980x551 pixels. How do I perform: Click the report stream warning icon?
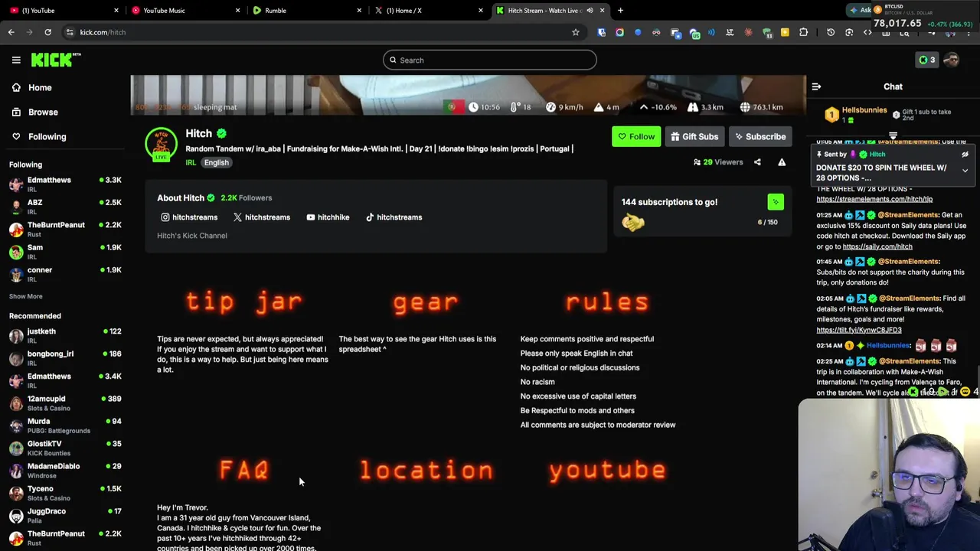[782, 162]
